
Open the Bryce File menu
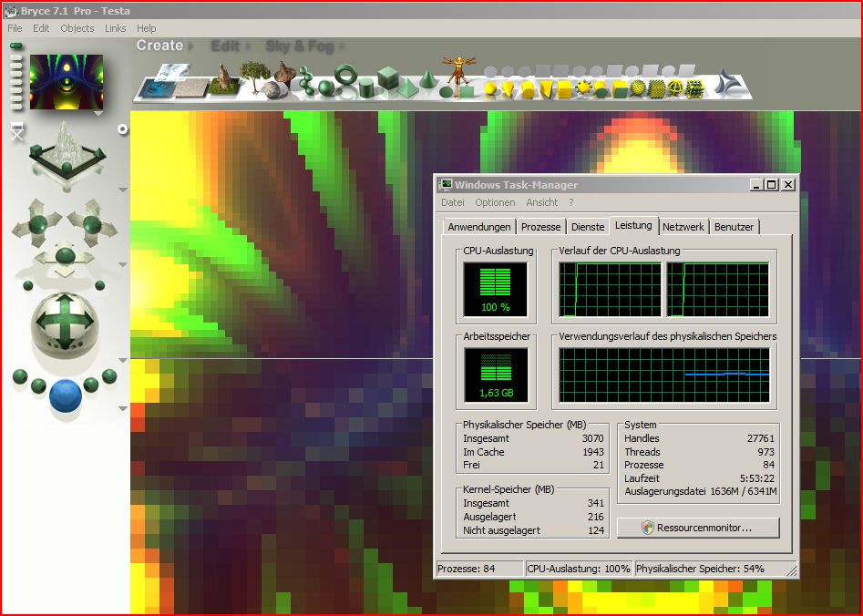click(x=15, y=28)
